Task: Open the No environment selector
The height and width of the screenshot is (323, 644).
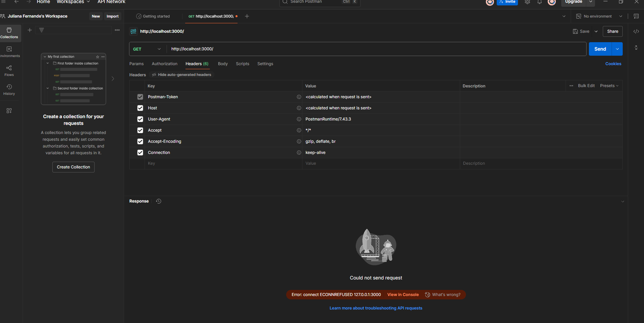Action: [599, 16]
